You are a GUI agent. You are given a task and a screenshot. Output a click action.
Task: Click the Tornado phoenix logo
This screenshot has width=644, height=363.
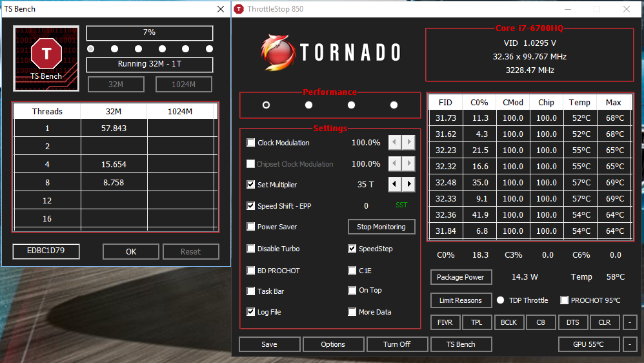click(x=278, y=52)
